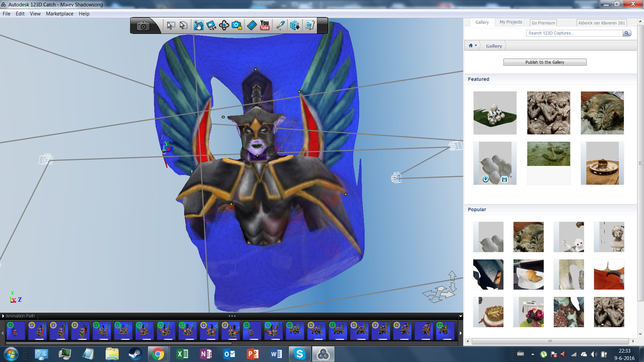Screen dimensions: 644x362
Task: Click the gallery panel horizontal scrollbar
Action: [550, 341]
